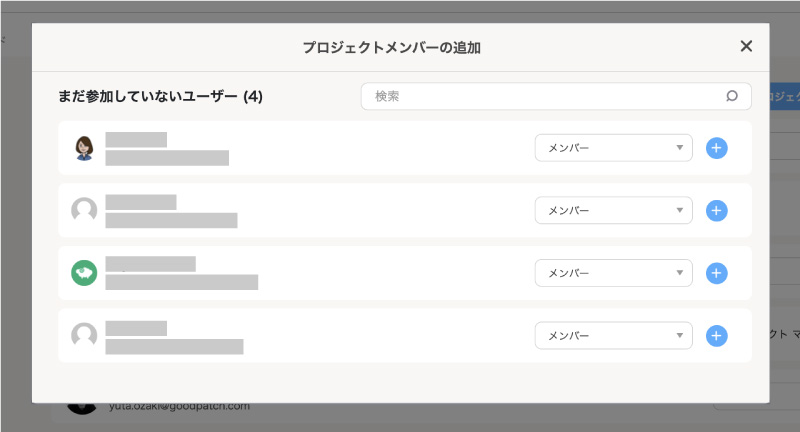Click the fourth user's redacted name
The width and height of the screenshot is (800, 432).
click(x=136, y=328)
